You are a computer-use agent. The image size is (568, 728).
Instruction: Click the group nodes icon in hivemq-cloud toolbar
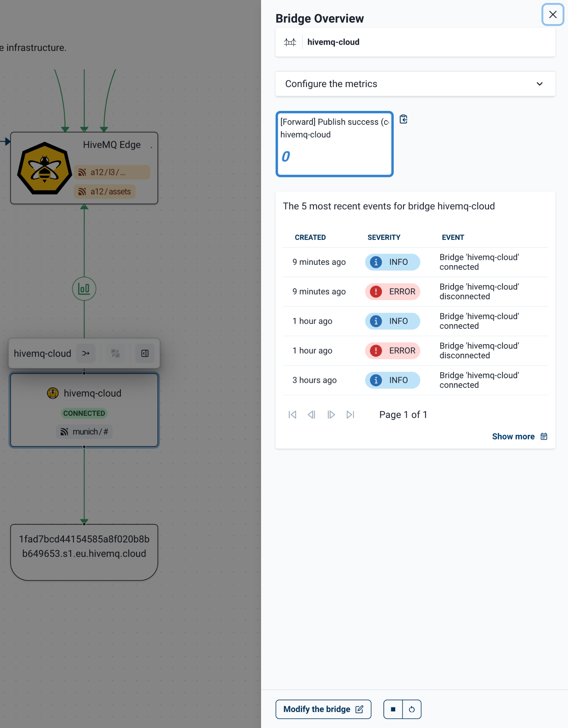(115, 353)
